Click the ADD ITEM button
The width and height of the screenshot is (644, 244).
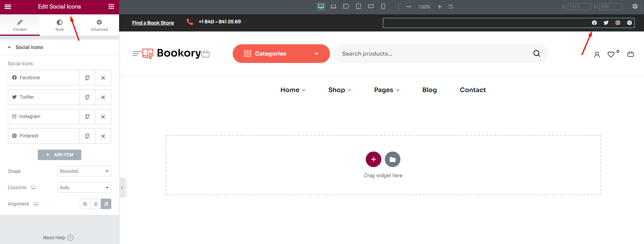pos(60,155)
